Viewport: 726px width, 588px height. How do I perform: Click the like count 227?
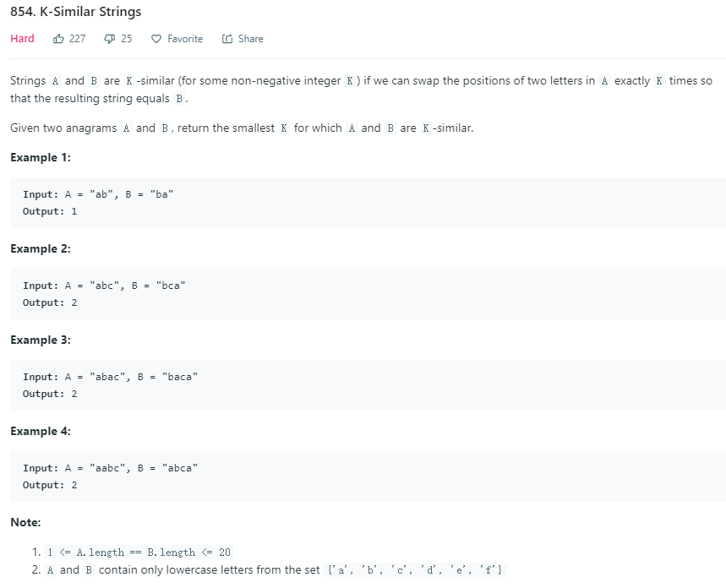[x=77, y=39]
